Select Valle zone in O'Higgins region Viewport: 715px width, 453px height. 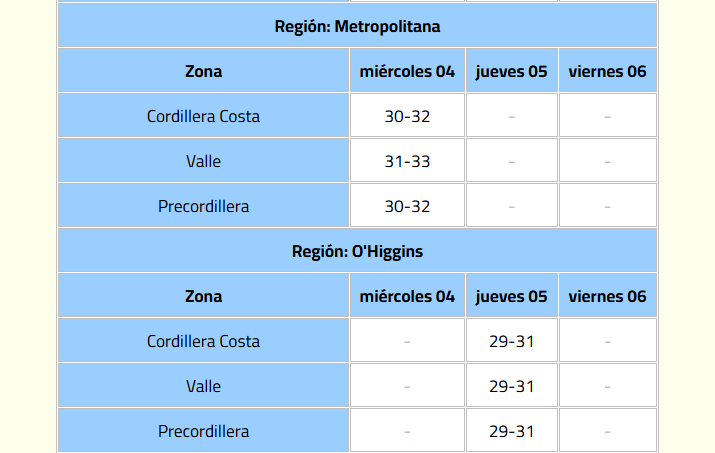point(203,386)
